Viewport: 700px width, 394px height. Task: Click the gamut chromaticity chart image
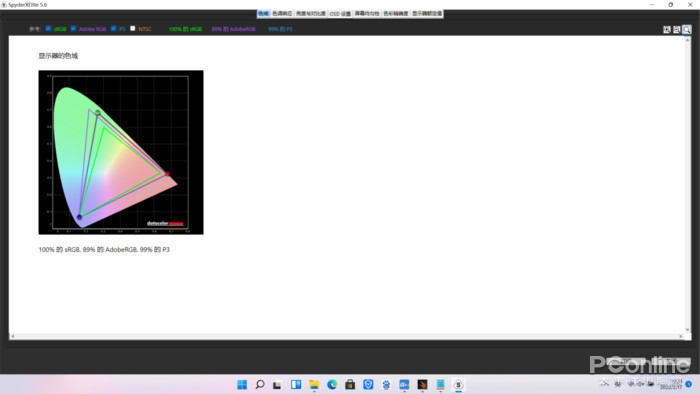coord(121,152)
